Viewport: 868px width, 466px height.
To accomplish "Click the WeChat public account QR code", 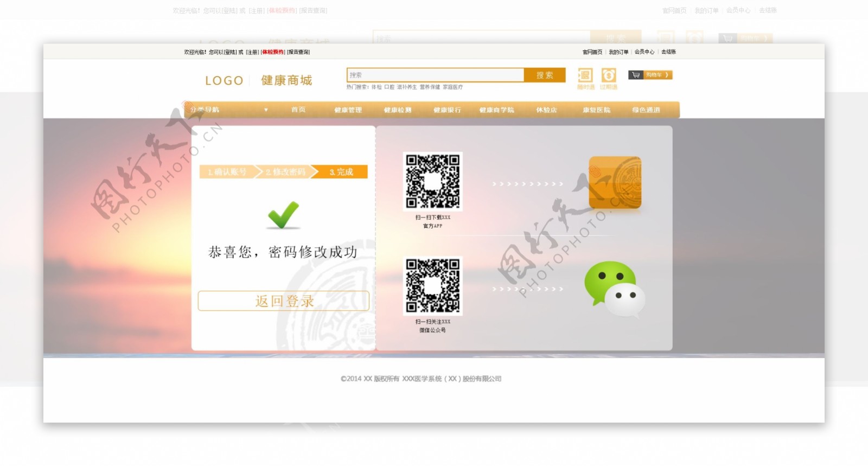I will (x=433, y=286).
